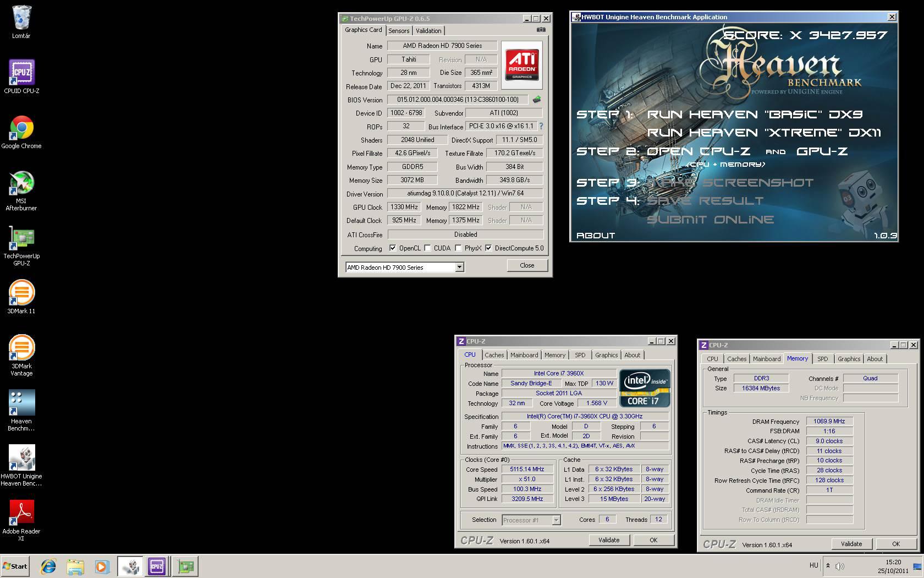Click the HU language indicator in tray
The image size is (924, 578).
pyautogui.click(x=814, y=565)
